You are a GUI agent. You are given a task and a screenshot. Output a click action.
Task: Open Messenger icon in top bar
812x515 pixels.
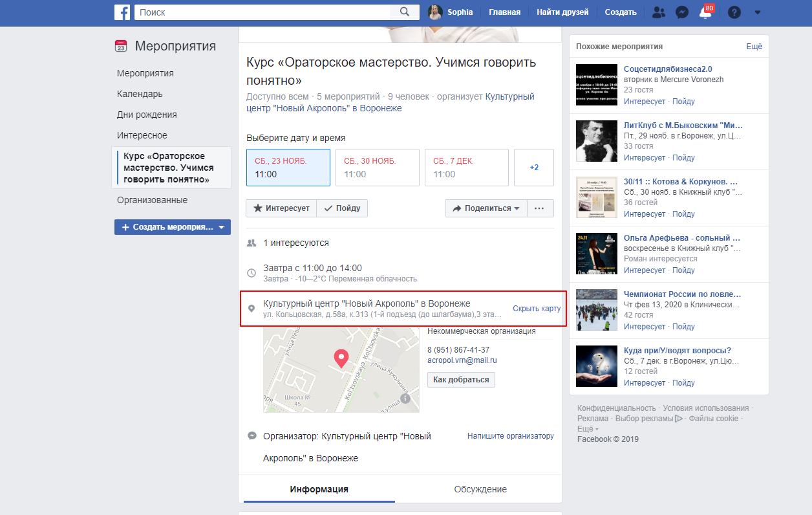681,12
